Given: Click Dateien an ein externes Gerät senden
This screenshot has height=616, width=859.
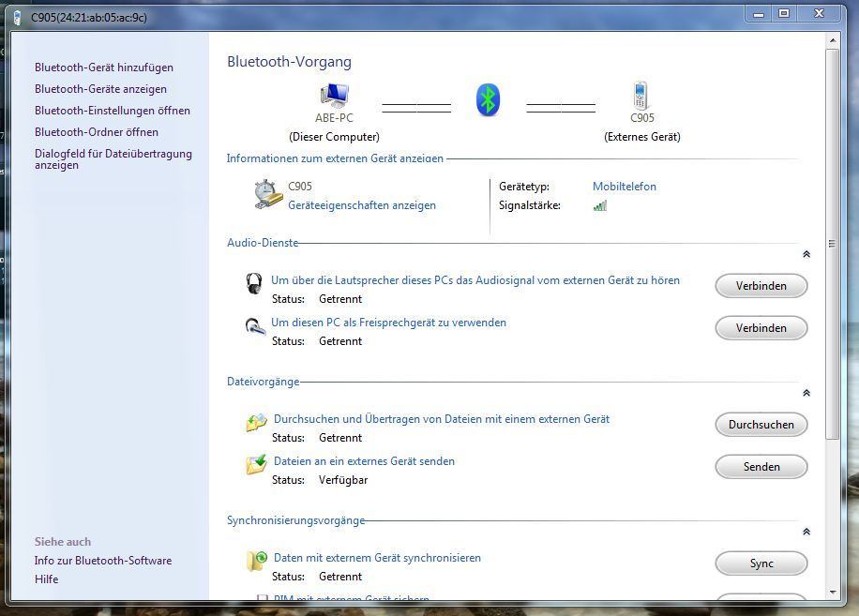Looking at the screenshot, I should 364,461.
